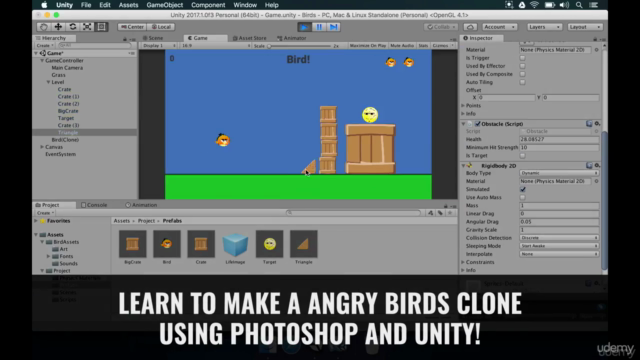Image resolution: width=640 pixels, height=360 pixels.
Task: Click the search by label icon in Project
Action: [440, 213]
